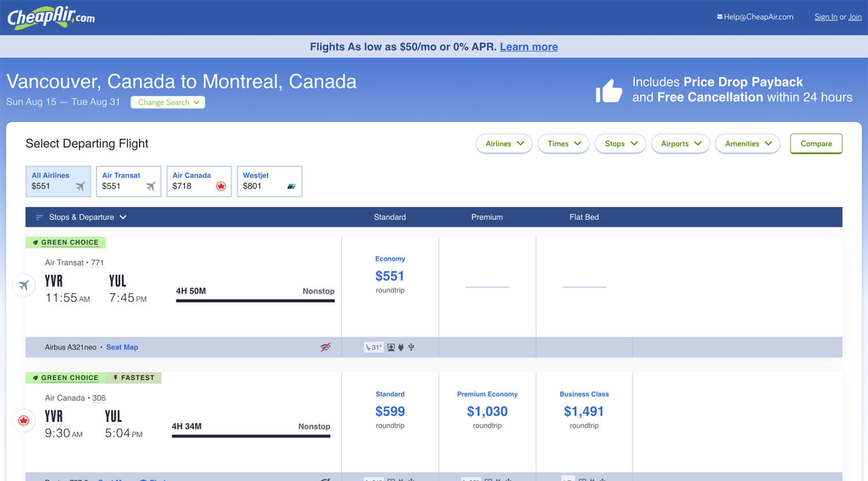The image size is (868, 481).
Task: Click the Air Canada round logo beside flight 306
Action: (24, 420)
